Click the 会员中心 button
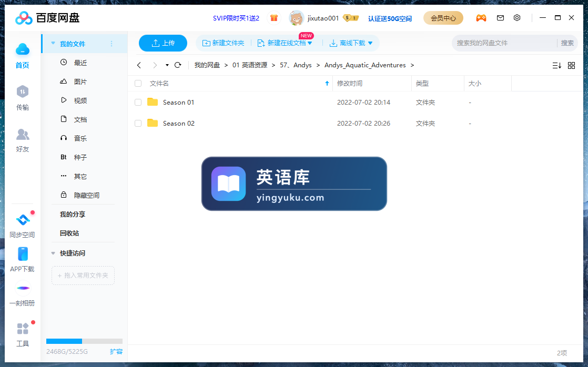Image resolution: width=588 pixels, height=367 pixels. (443, 18)
